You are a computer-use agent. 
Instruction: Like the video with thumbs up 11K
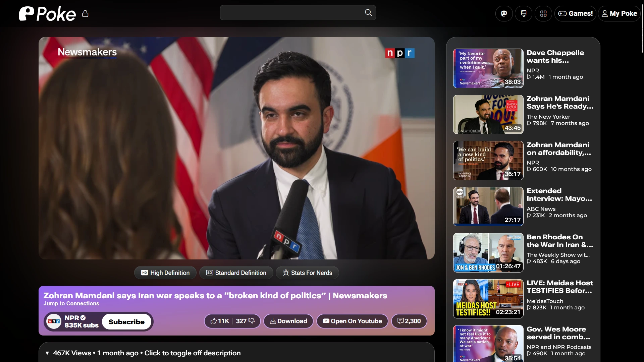pyautogui.click(x=220, y=321)
